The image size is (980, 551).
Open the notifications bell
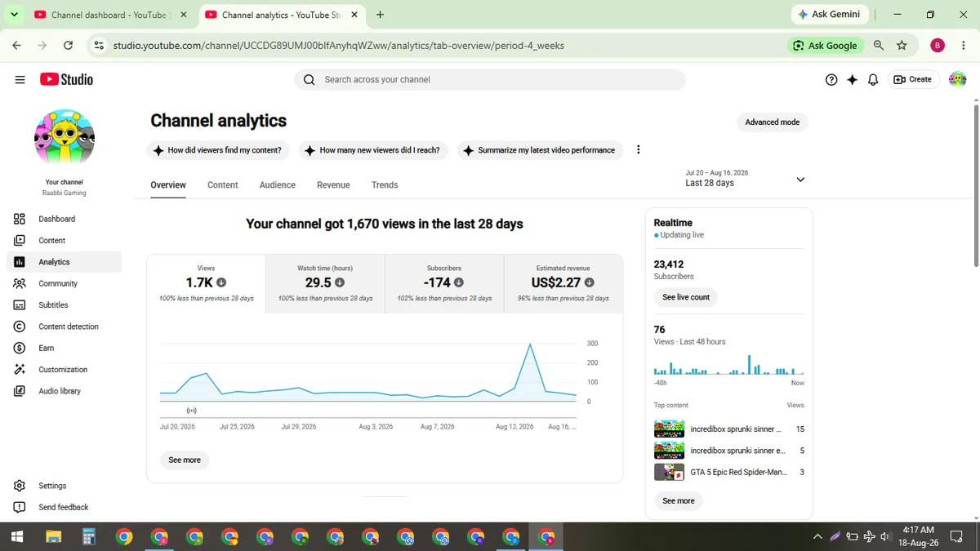(x=873, y=79)
